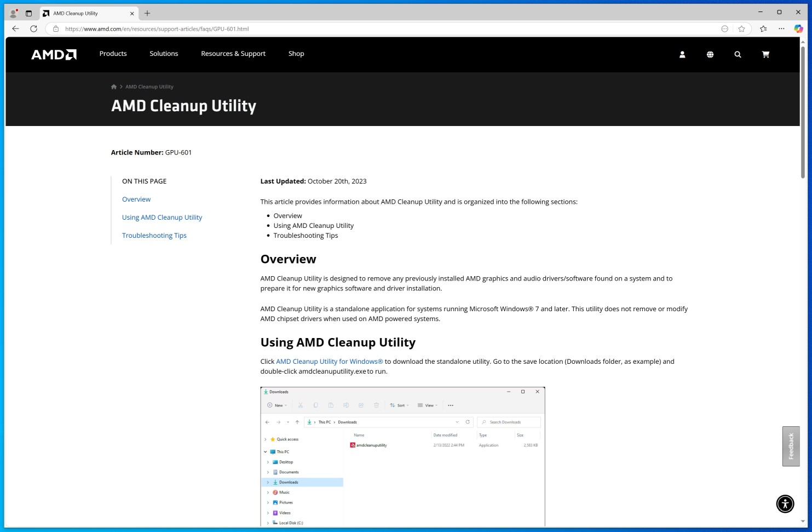This screenshot has height=532, width=812.
Task: Open the browser profile icon
Action: [x=13, y=13]
